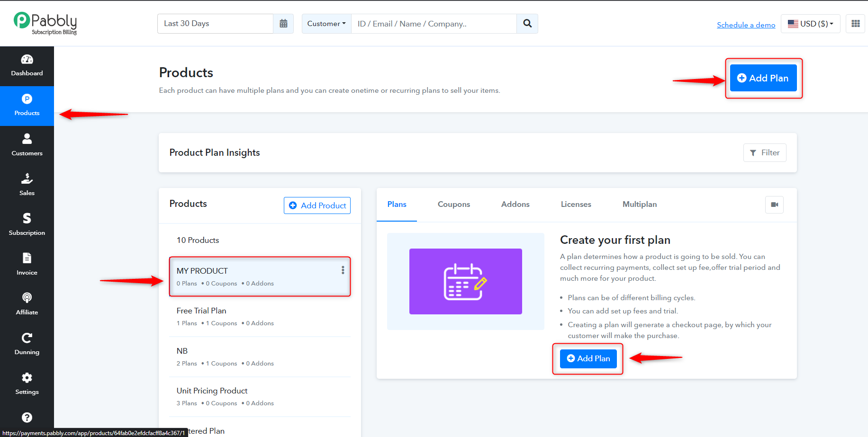868x437 pixels.
Task: Open the Dunning sidebar section
Action: click(x=27, y=344)
